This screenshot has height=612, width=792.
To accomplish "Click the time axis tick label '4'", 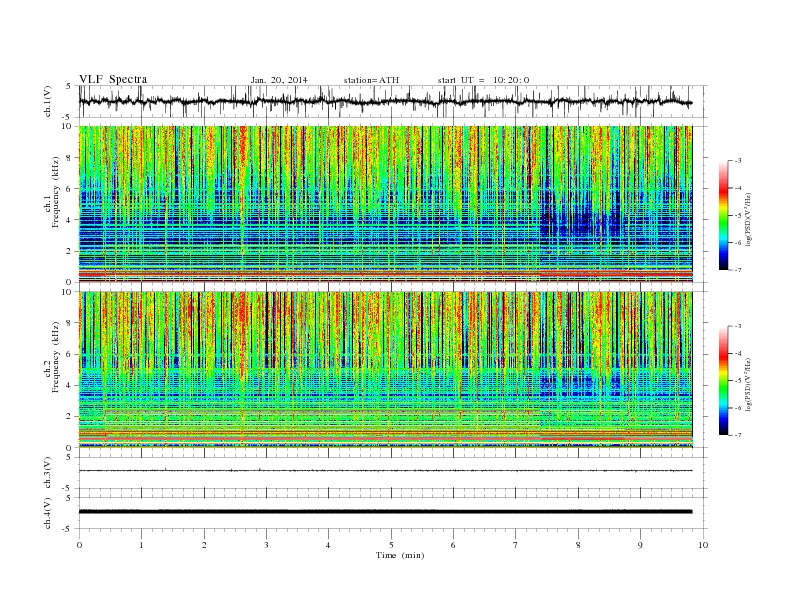I will click(328, 545).
